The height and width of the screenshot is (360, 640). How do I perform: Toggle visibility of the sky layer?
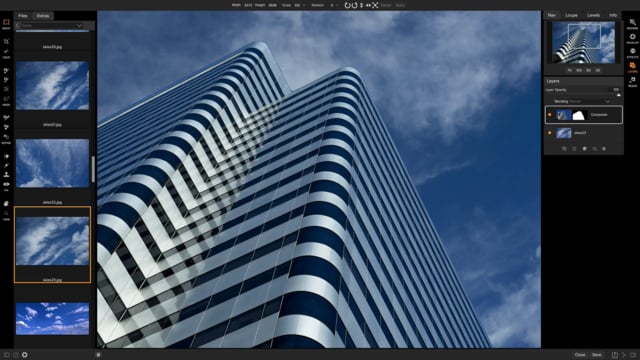549,133
